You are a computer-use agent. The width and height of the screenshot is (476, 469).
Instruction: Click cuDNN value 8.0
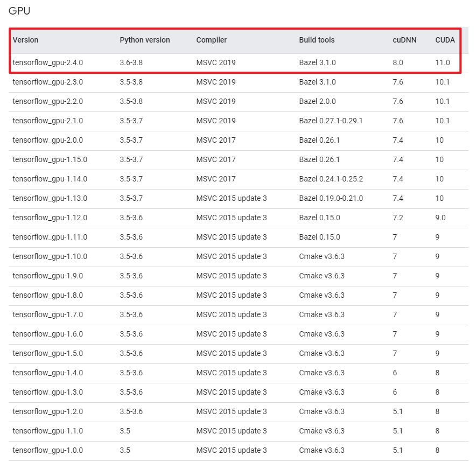398,62
